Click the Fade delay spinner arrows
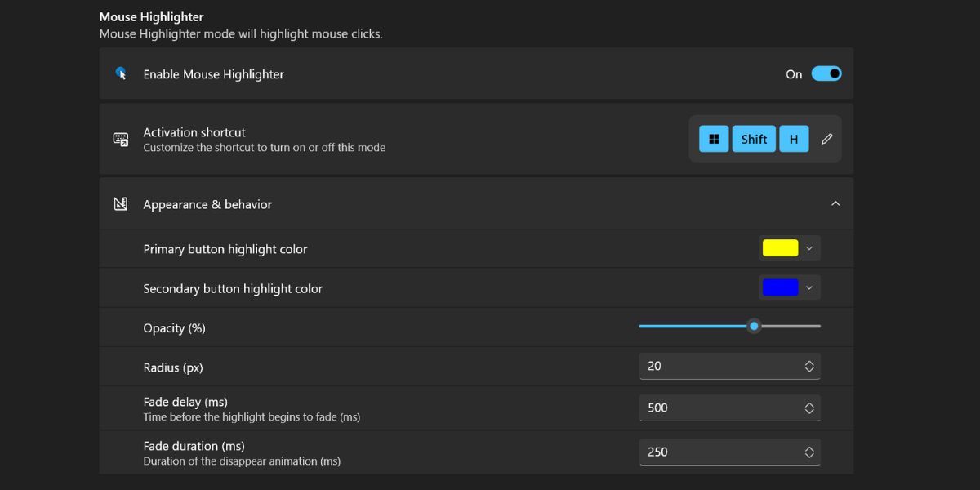 point(809,408)
